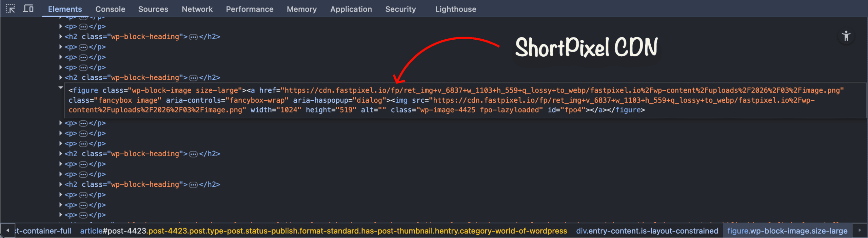
Task: Expand the p node just above second h2
Action: tap(61, 67)
